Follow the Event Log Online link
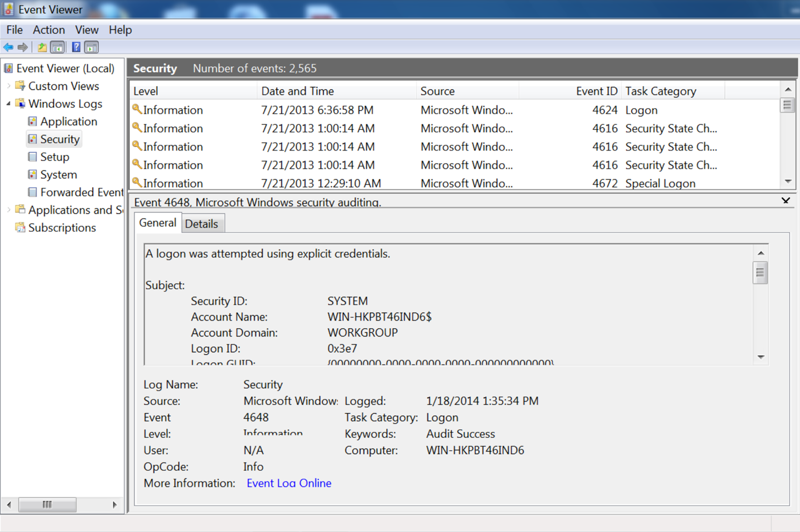The image size is (800, 532). point(289,483)
